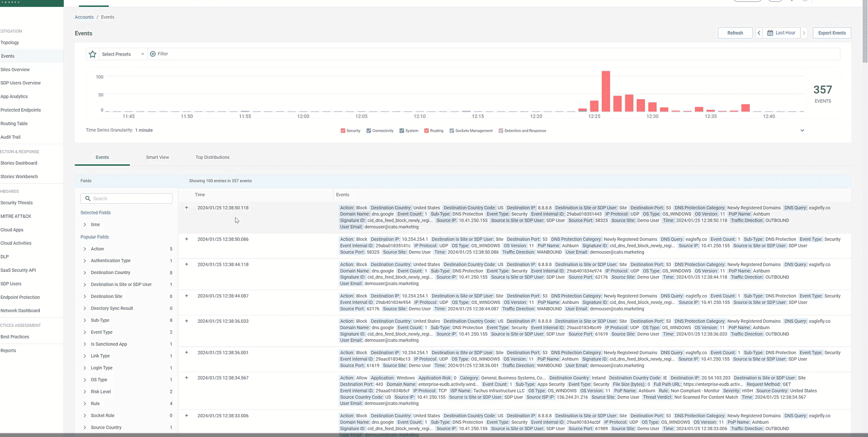Image resolution: width=868 pixels, height=437 pixels.
Task: Open App Analytics in the sidebar
Action: pyautogui.click(x=14, y=97)
